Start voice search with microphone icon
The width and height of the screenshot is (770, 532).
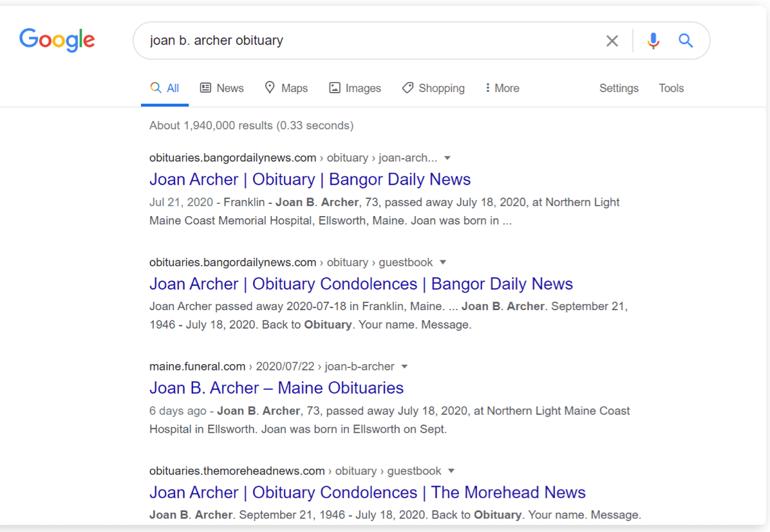(x=653, y=41)
